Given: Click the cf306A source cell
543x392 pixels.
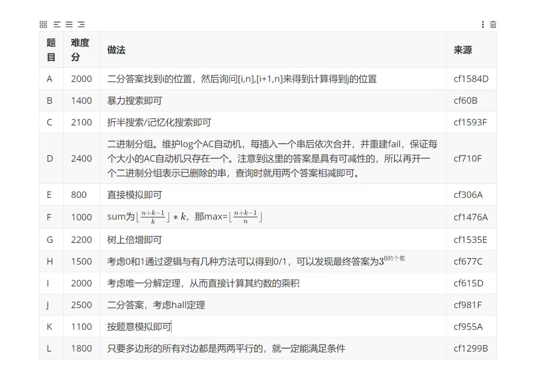Looking at the screenshot, I should (471, 195).
